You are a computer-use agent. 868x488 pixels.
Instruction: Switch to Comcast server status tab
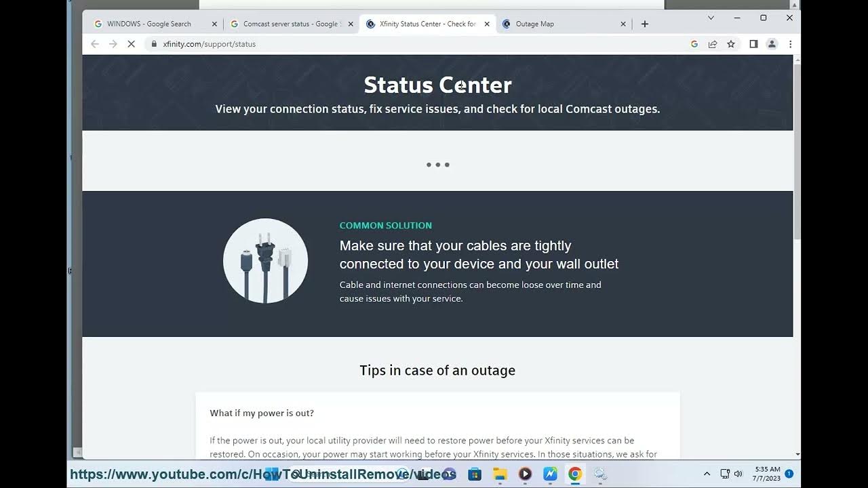pyautogui.click(x=291, y=24)
